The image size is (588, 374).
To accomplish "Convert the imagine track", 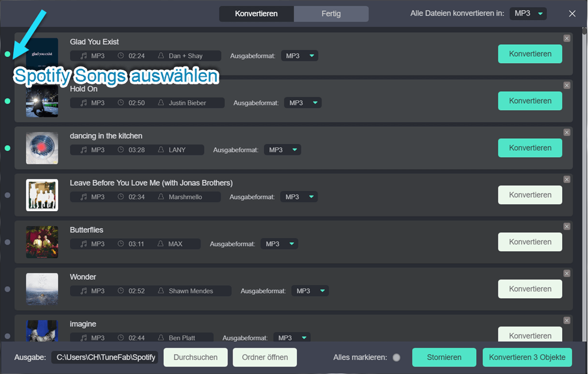I will (530, 334).
